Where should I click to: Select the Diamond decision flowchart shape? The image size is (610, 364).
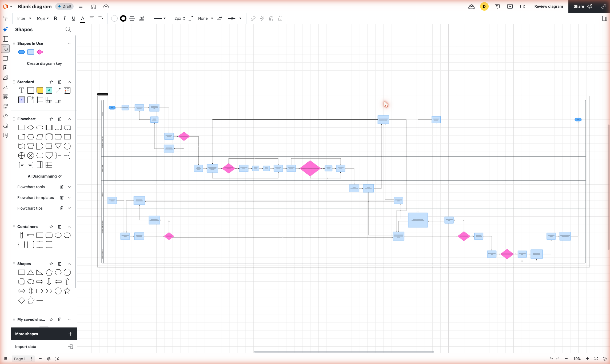click(x=31, y=127)
